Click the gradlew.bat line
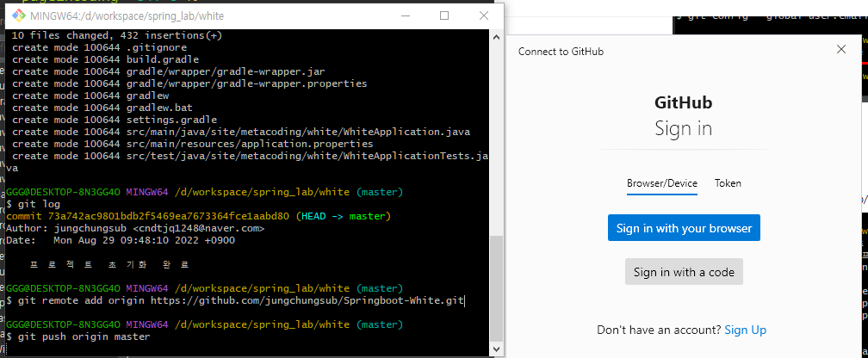Screen dimensions: 868x358 pos(102,108)
